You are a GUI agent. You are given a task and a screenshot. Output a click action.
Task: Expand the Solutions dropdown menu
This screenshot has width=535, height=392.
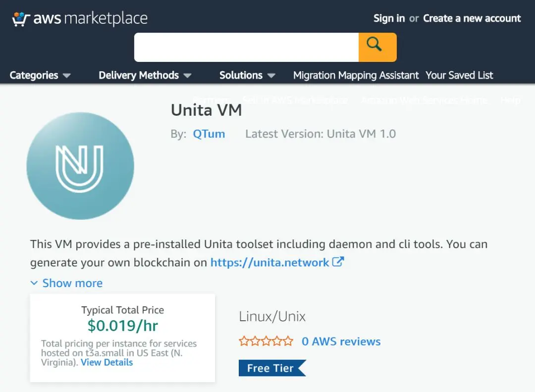coord(247,75)
